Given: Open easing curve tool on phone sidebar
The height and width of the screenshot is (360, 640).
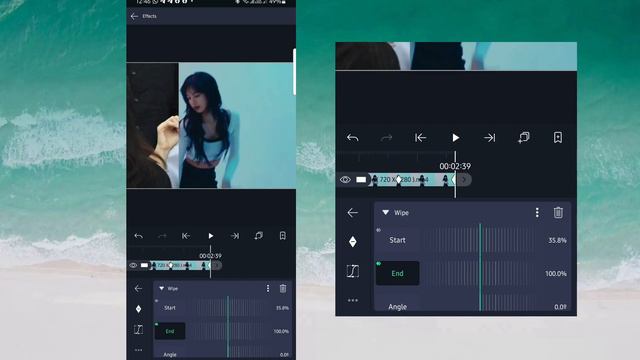Looking at the screenshot, I should (x=138, y=329).
